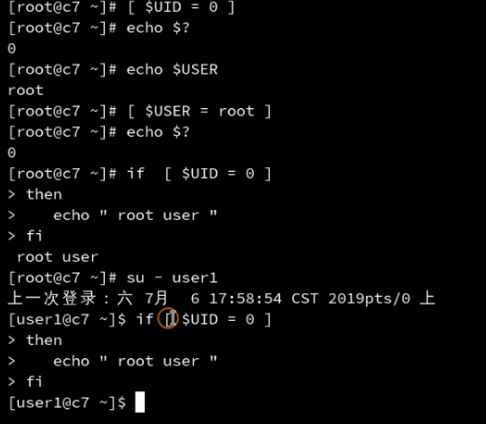Click '2019pts/0' in the login message
This screenshot has width=486, height=424.
click(x=369, y=299)
